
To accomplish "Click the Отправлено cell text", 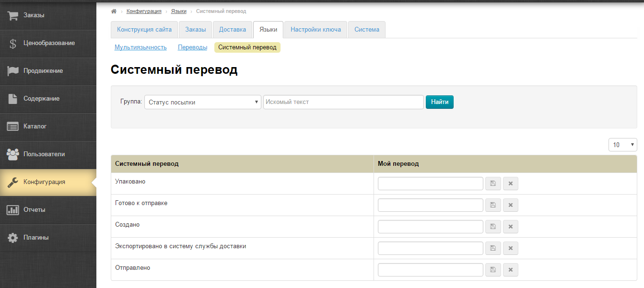I will click(x=133, y=268).
